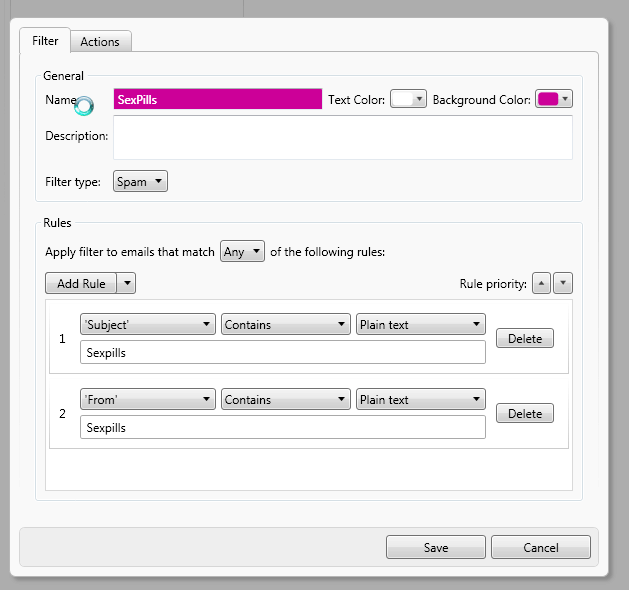The width and height of the screenshot is (629, 590).
Task: Open rule 1 Contains dropdown
Action: [x=286, y=324]
